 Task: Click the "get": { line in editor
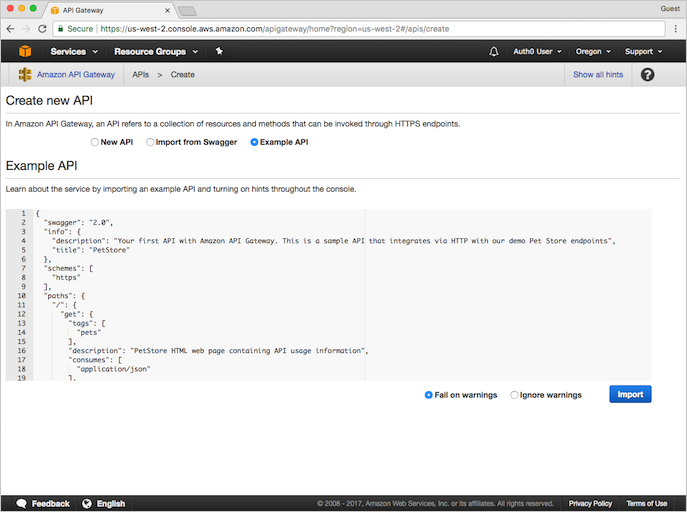pyautogui.click(x=77, y=314)
